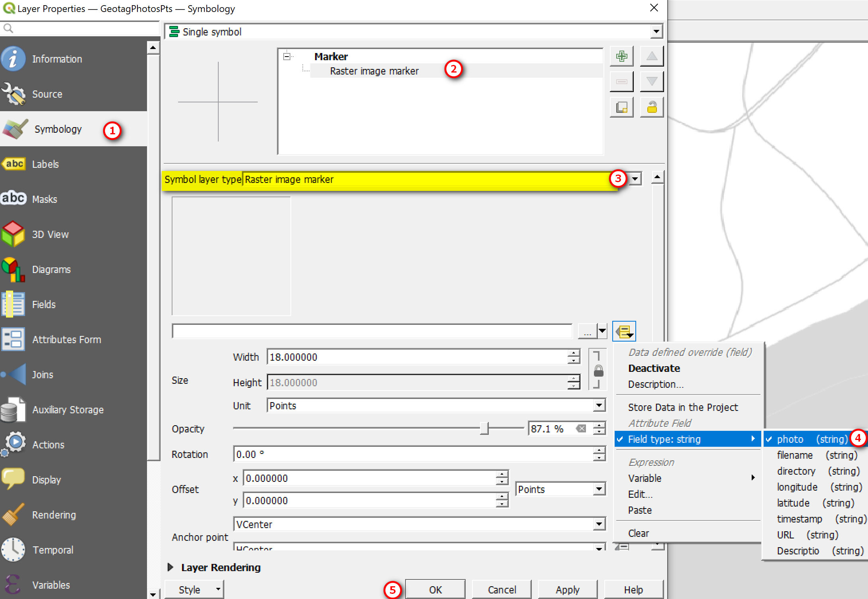Image resolution: width=868 pixels, height=599 pixels.
Task: Uncheck Field type: string option
Action: (x=664, y=439)
